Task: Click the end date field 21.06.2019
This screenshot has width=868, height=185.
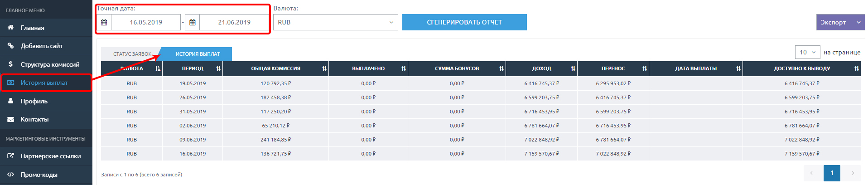Action: coord(234,22)
